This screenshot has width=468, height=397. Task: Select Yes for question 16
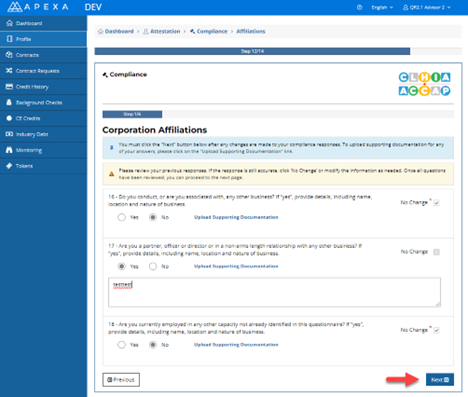(x=122, y=217)
